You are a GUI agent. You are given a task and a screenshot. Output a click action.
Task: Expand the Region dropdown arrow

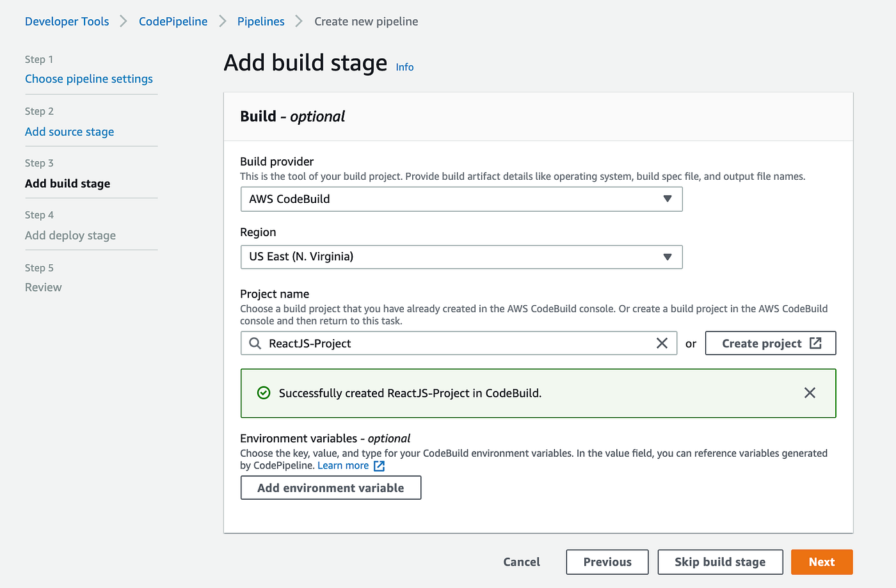click(x=668, y=257)
